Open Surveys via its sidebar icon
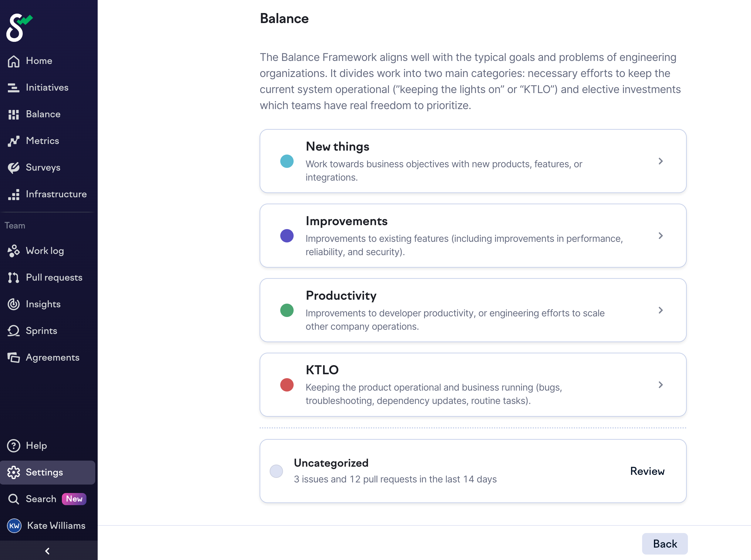Screen dimensions: 751x560 (x=14, y=168)
